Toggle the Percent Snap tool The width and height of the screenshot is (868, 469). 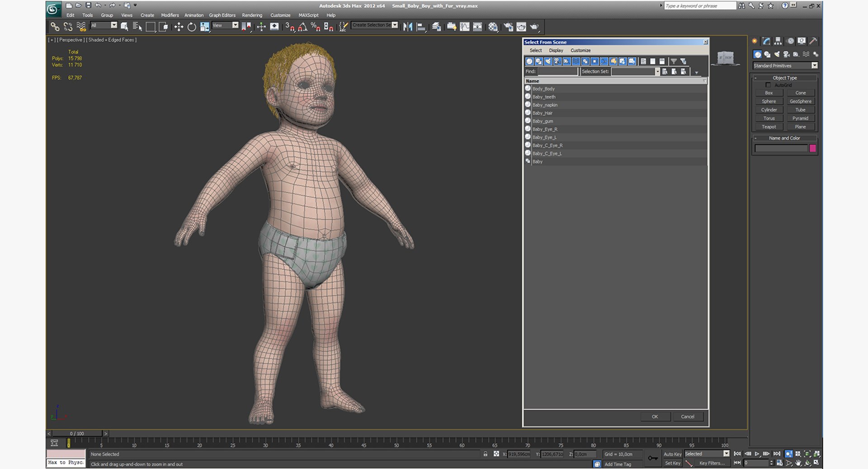(316, 27)
